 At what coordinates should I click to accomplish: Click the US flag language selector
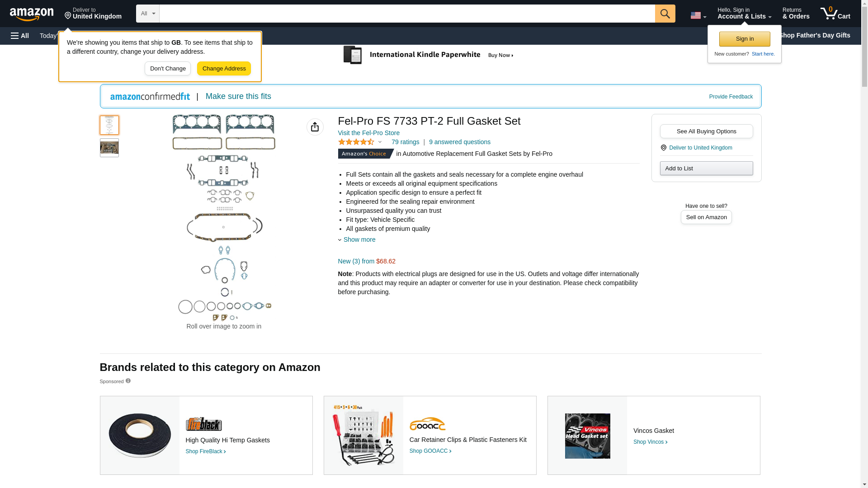pyautogui.click(x=698, y=15)
